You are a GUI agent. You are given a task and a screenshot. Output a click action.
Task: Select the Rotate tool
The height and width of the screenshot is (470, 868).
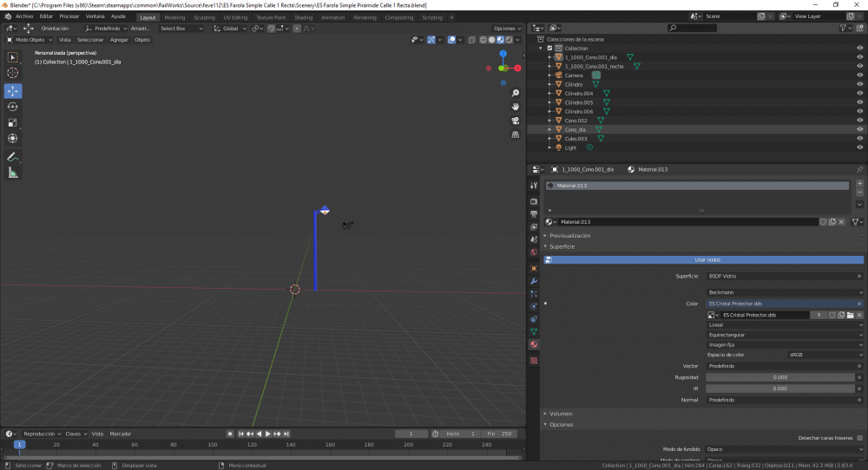[x=13, y=107]
